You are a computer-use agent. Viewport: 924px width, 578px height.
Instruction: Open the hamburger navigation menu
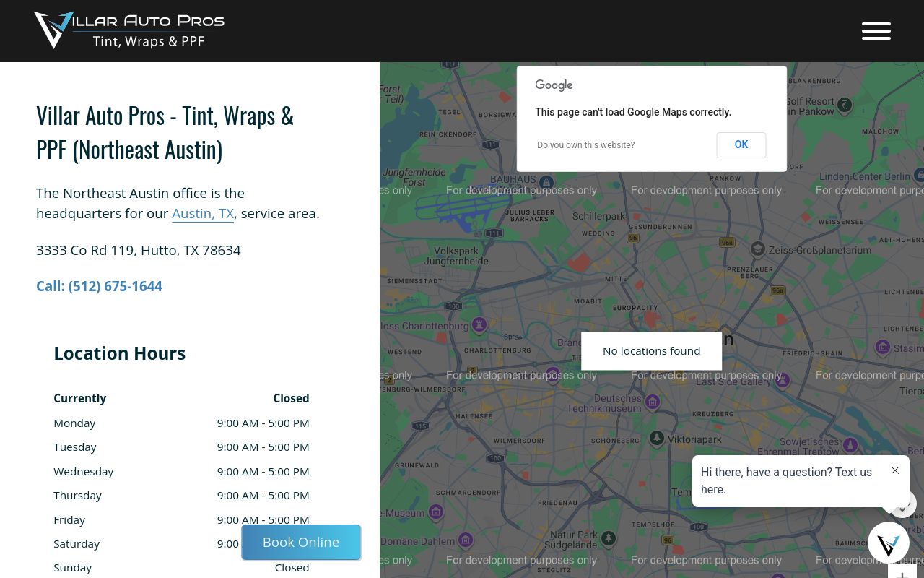876,31
